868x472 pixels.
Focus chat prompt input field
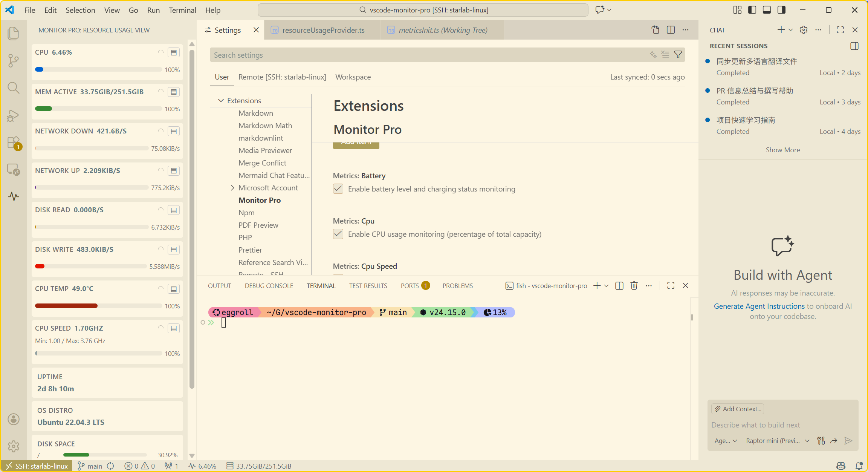click(x=783, y=425)
